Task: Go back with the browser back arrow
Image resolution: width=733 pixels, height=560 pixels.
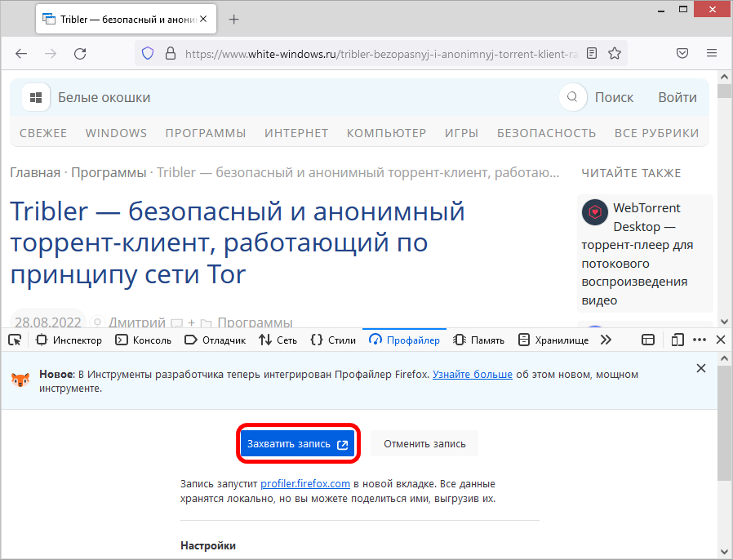Action: pos(21,53)
